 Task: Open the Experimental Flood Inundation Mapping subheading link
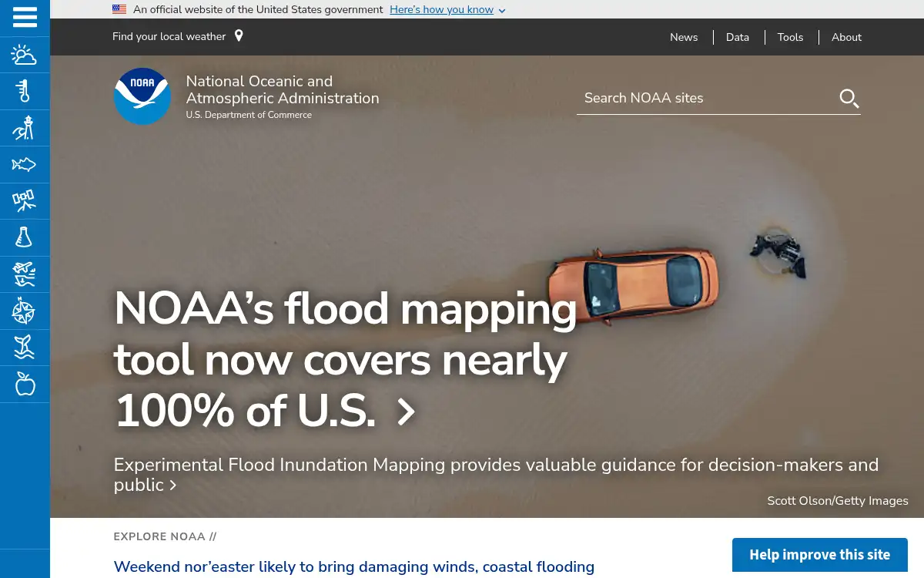[496, 475]
